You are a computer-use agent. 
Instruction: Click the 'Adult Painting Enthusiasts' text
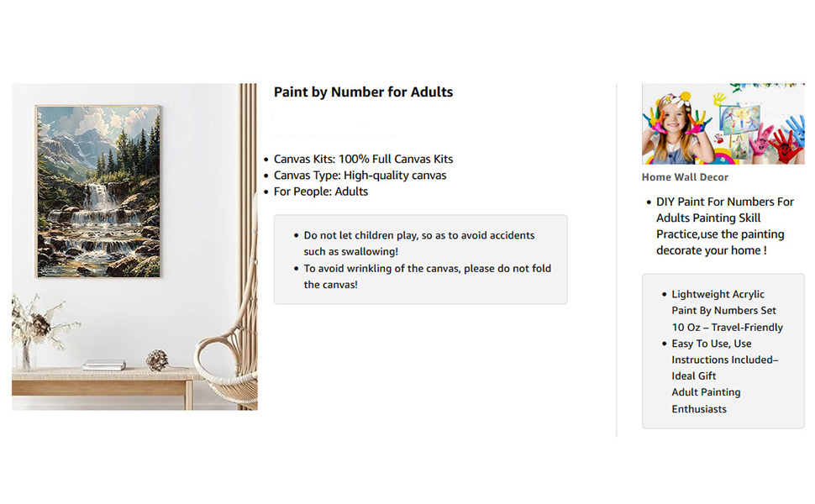[706, 401]
